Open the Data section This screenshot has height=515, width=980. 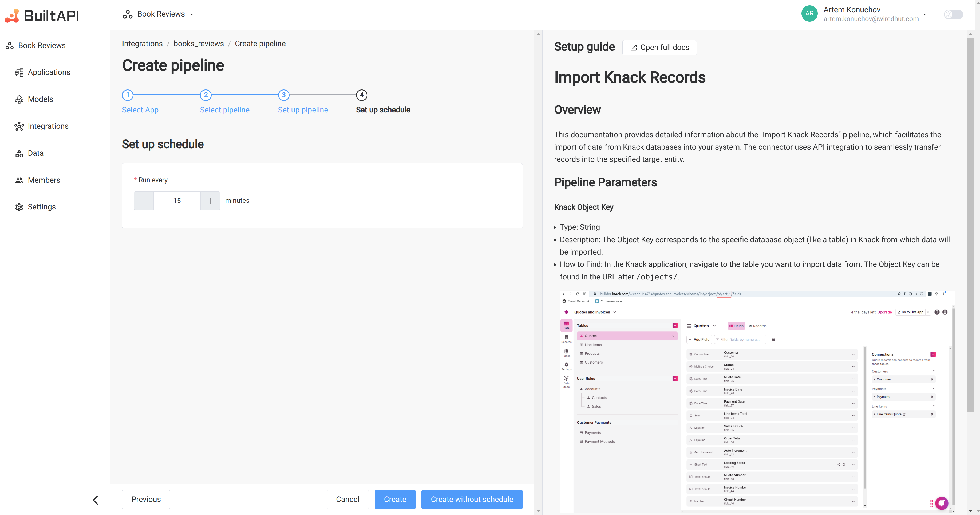[35, 153]
